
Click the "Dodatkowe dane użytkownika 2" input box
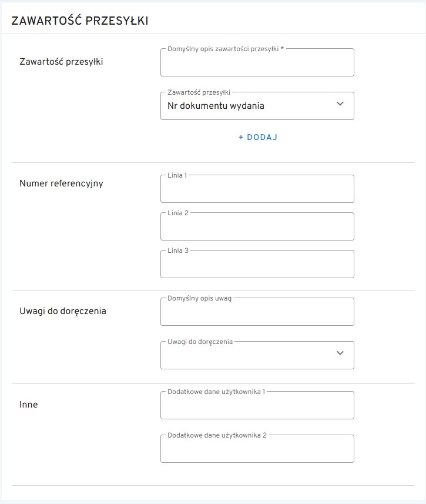click(x=257, y=449)
